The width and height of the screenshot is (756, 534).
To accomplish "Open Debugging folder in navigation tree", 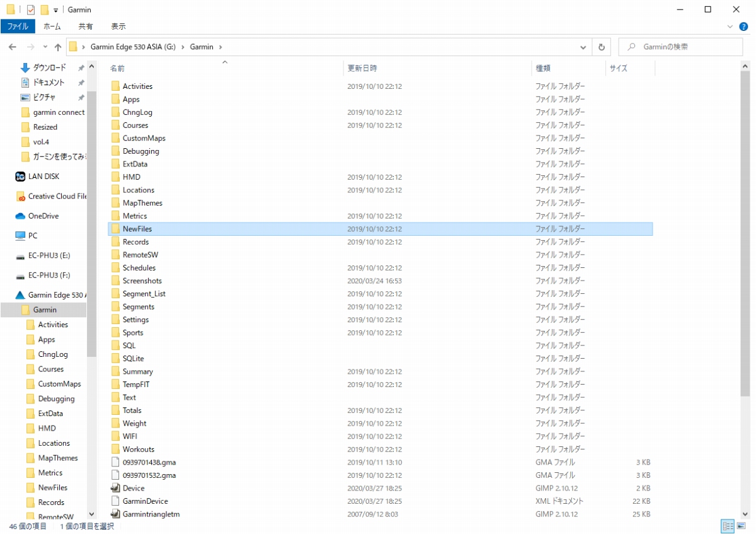I will click(x=56, y=398).
